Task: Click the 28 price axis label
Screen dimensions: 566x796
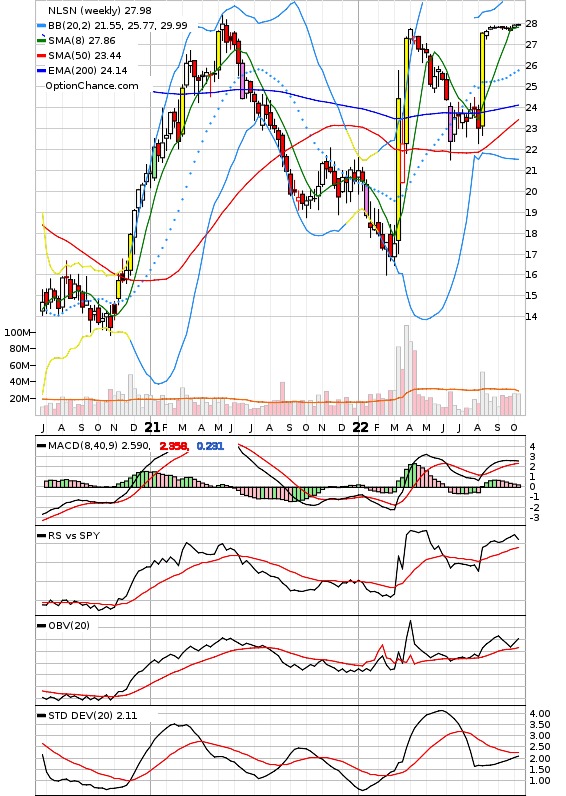Action: (531, 23)
